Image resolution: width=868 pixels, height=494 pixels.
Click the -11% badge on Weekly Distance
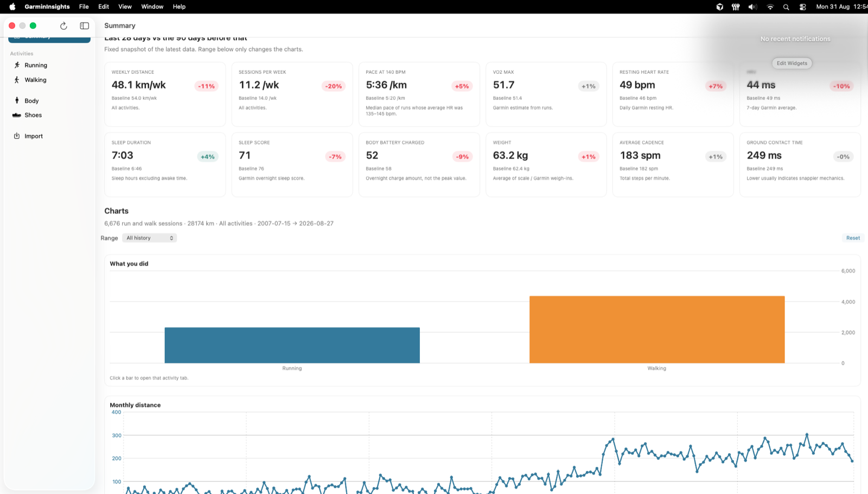pos(206,86)
